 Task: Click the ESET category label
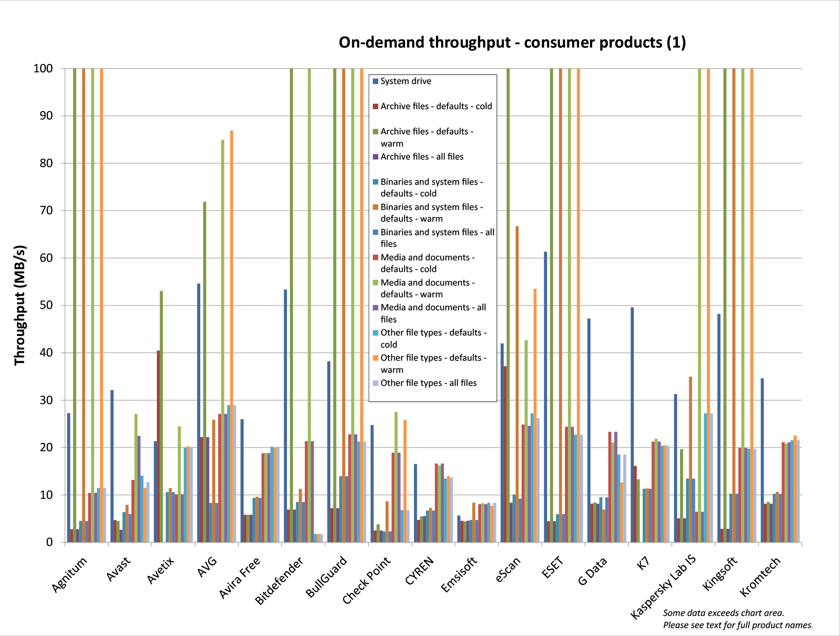pyautogui.click(x=553, y=567)
